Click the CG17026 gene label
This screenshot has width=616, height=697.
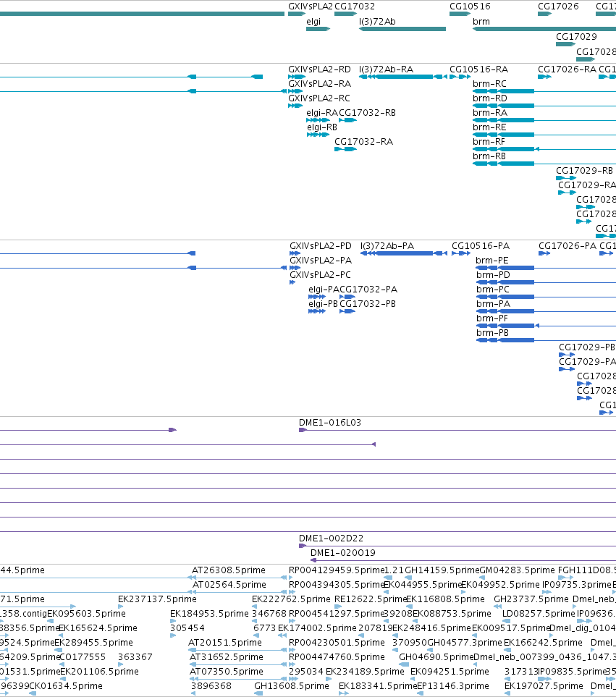pyautogui.click(x=558, y=7)
